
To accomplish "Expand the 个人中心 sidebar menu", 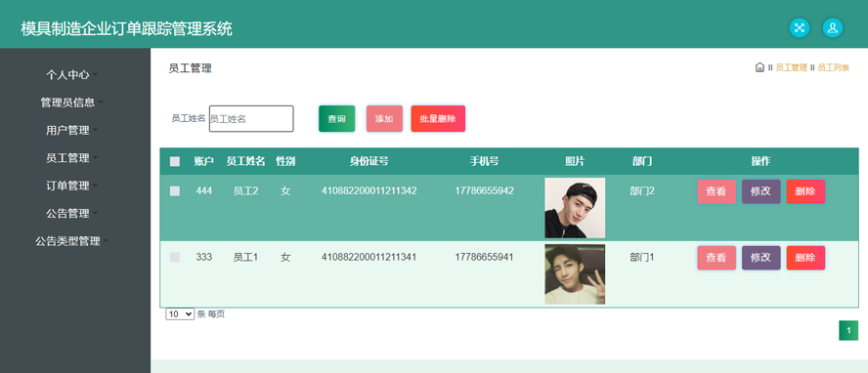I will click(x=72, y=74).
